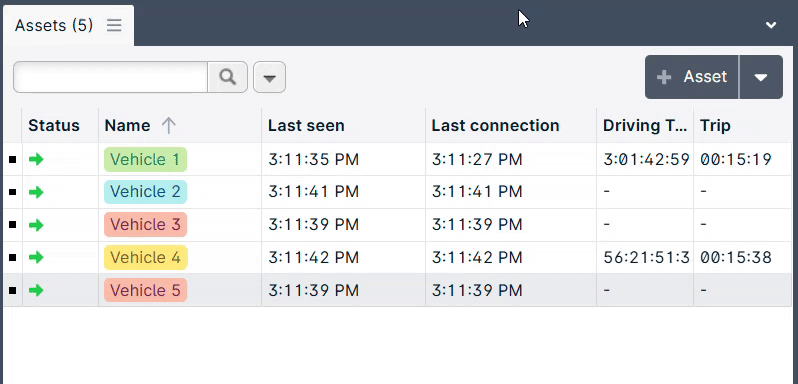The image size is (798, 384).
Task: Sort by the Name column header
Action: pyautogui.click(x=127, y=126)
